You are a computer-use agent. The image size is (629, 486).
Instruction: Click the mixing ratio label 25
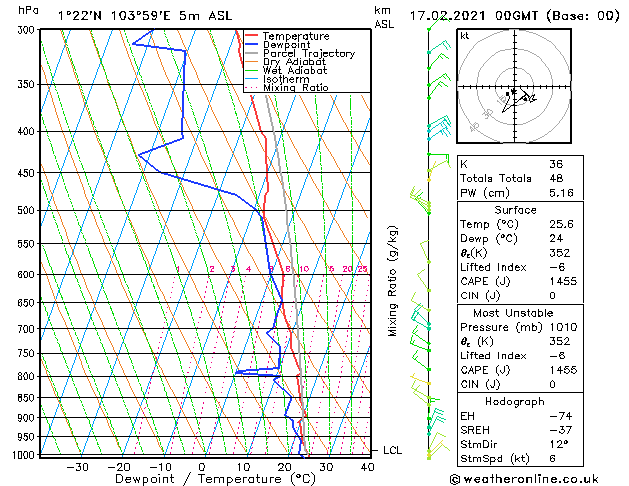[x=363, y=269]
